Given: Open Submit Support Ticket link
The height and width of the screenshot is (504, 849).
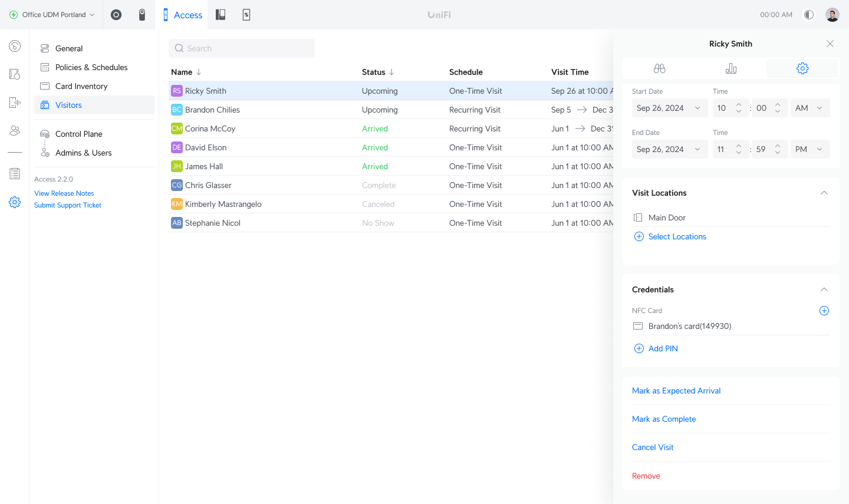Looking at the screenshot, I should pyautogui.click(x=68, y=205).
